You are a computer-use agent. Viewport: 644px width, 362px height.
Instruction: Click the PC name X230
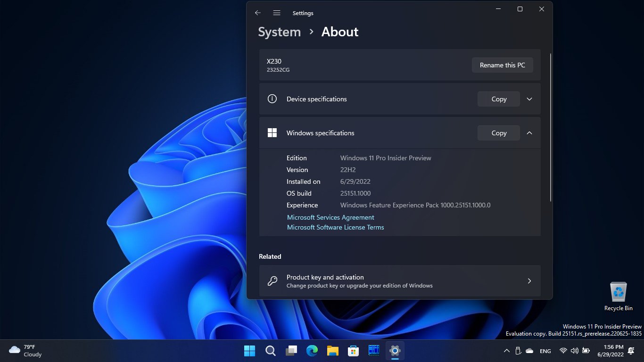274,61
